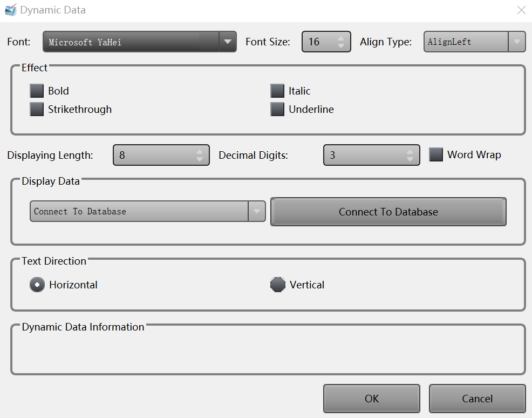Image resolution: width=532 pixels, height=418 pixels.
Task: Turn on Strikethrough effect
Action: click(37, 109)
